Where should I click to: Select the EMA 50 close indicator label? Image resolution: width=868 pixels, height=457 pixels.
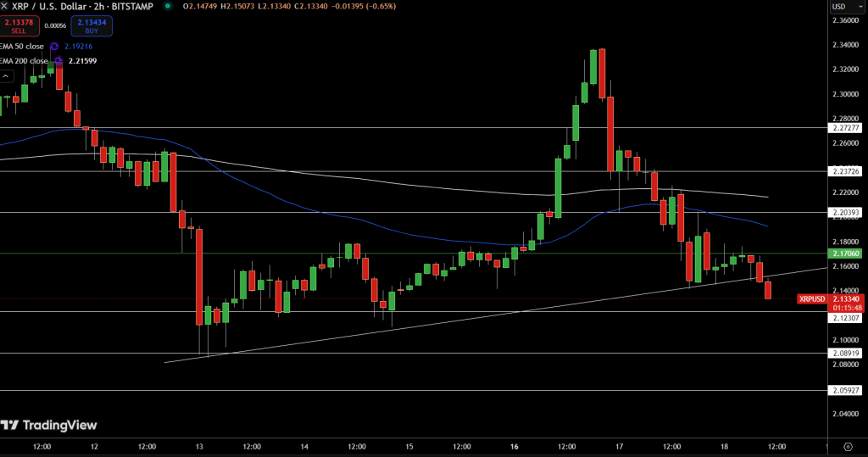pos(22,47)
